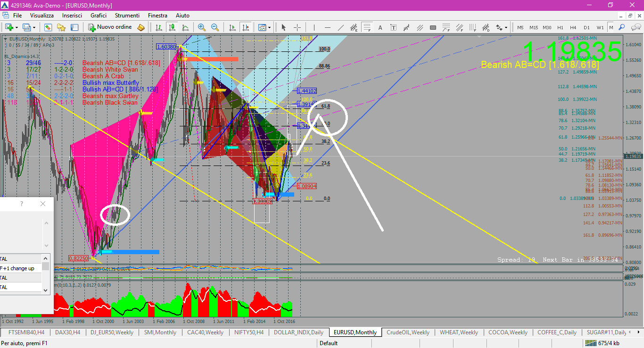Switch to COCOA,Weekly chart tab
This screenshot has width=644, height=348.
coord(508,332)
